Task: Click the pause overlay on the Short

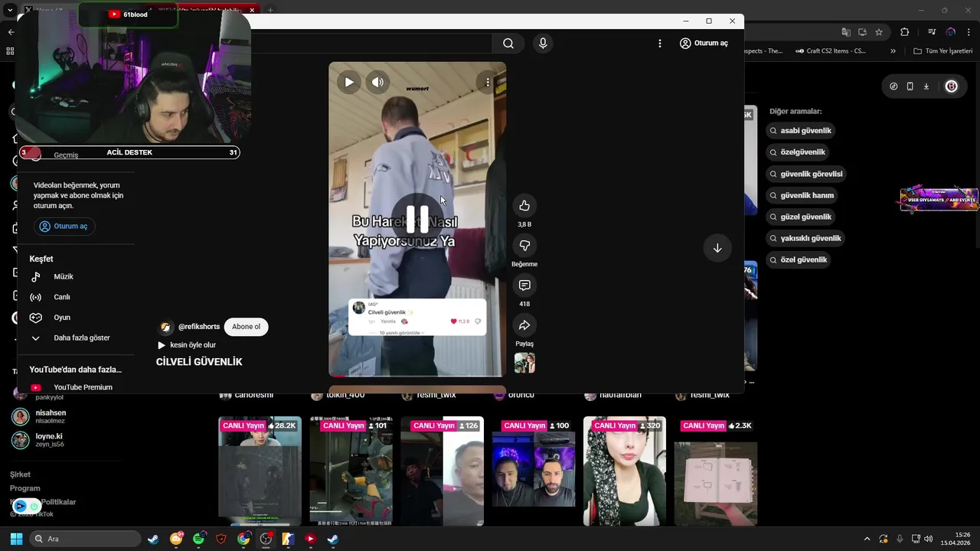Action: [x=417, y=220]
